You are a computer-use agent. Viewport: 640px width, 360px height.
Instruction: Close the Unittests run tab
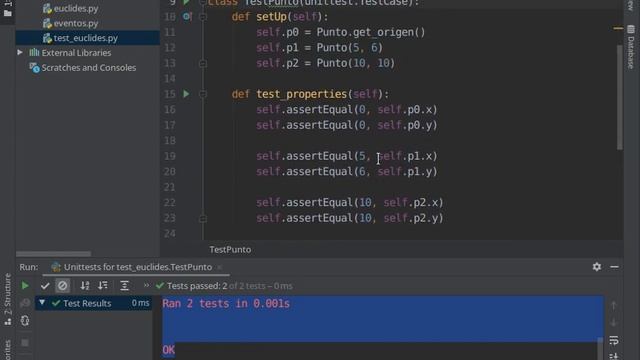click(220, 267)
